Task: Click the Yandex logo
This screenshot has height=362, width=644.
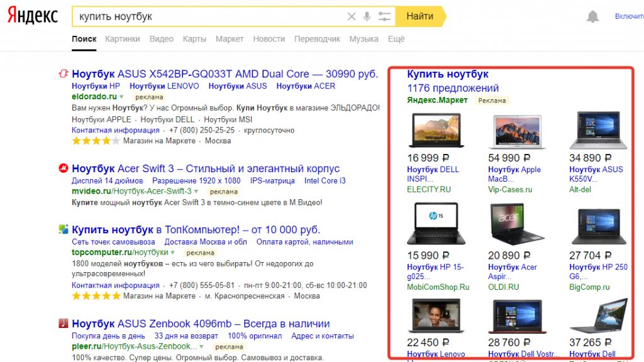Action: click(x=33, y=16)
